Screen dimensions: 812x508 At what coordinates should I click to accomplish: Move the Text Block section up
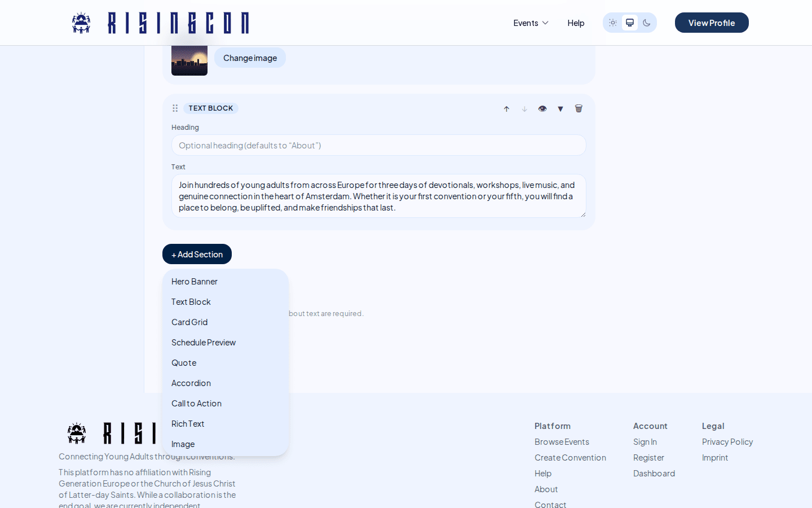point(506,109)
